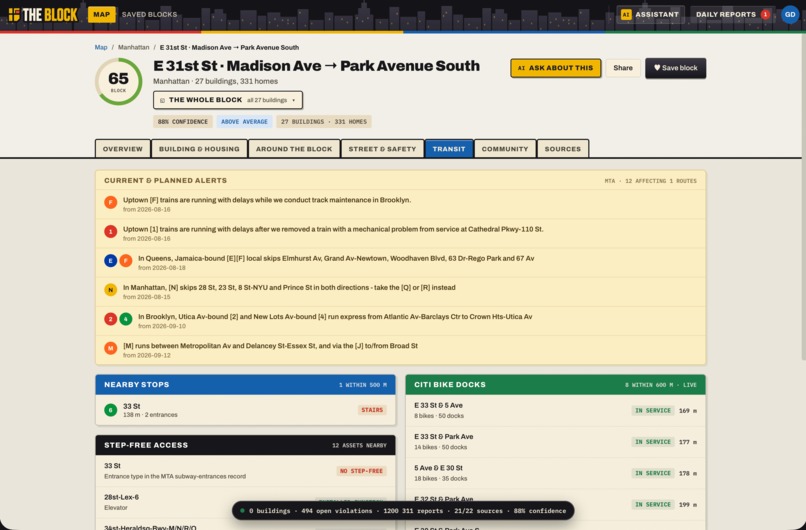This screenshot has width=806, height=530.
Task: Click the N train alert icon
Action: [111, 290]
